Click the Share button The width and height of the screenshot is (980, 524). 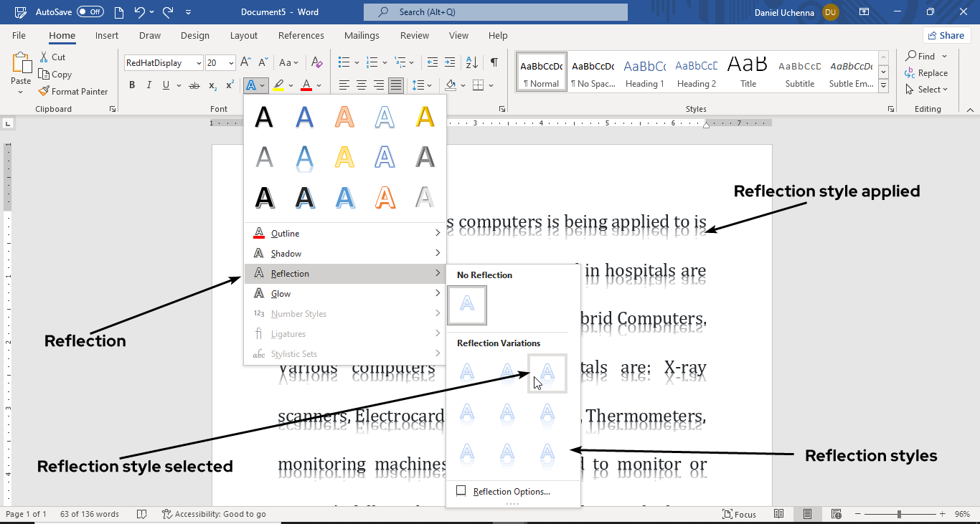(946, 36)
